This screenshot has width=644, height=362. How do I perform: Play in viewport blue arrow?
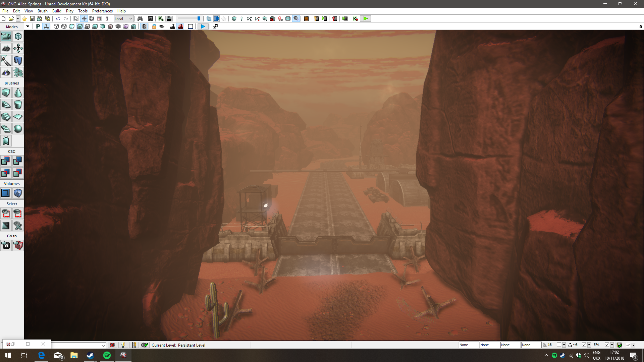tap(203, 26)
